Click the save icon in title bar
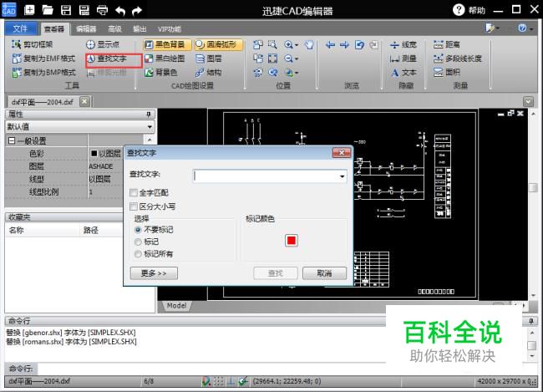 [x=66, y=10]
